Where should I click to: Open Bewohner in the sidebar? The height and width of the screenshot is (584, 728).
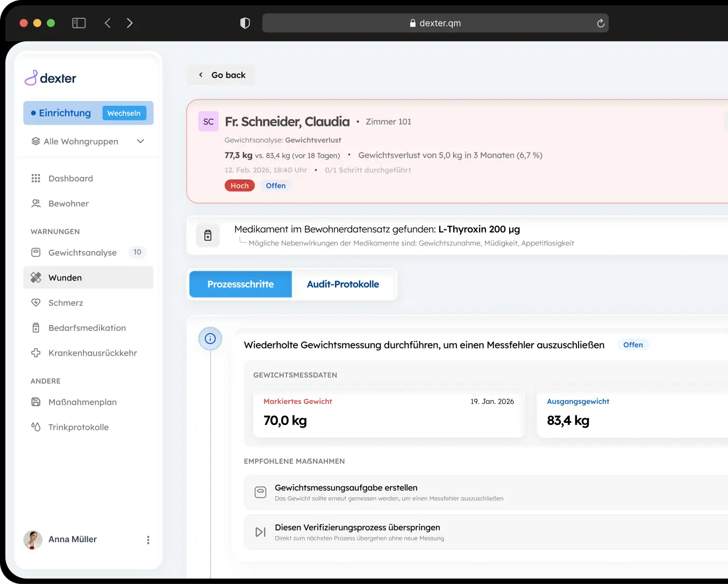coord(88,204)
